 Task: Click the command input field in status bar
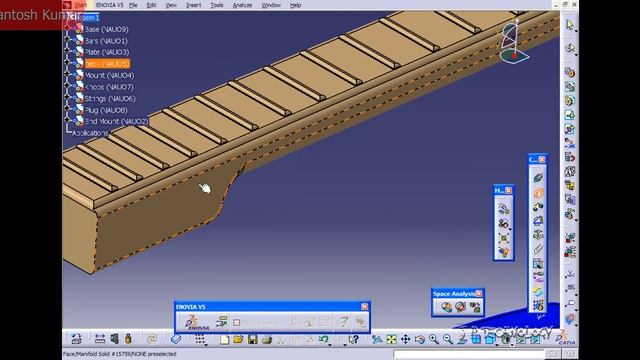pos(469,354)
